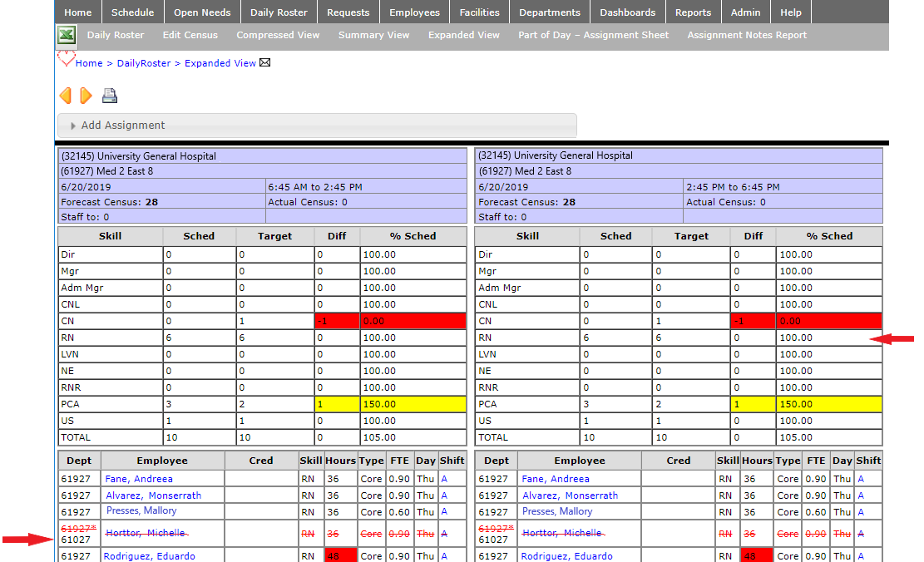This screenshot has width=924, height=562.
Task: Open the Open Needs menu
Action: coord(202,12)
